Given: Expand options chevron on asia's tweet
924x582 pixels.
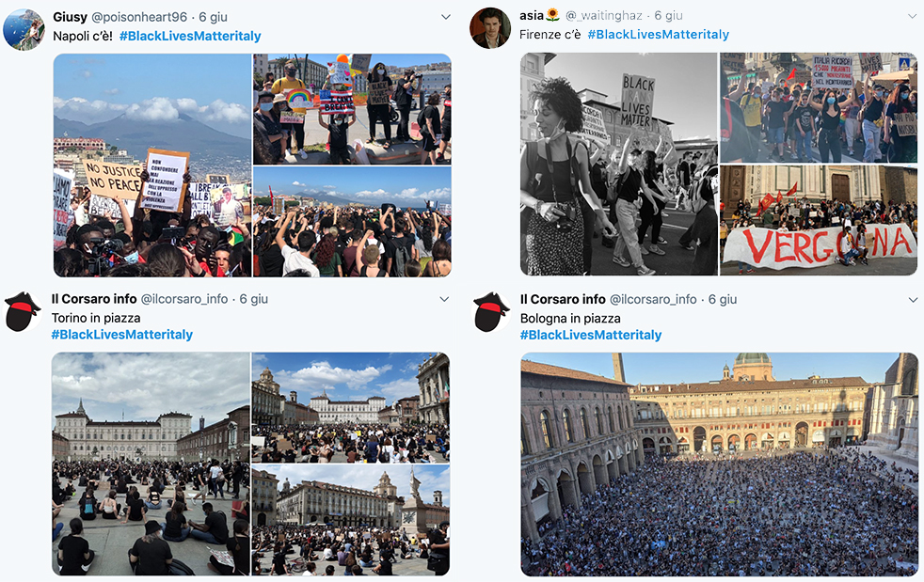Looking at the screenshot, I should click(914, 16).
